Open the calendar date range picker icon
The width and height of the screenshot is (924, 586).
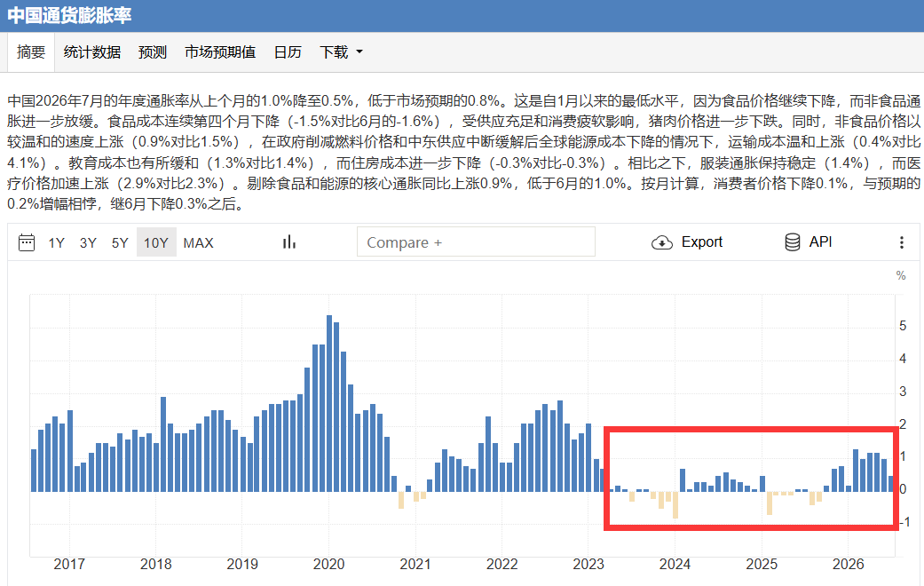click(27, 242)
